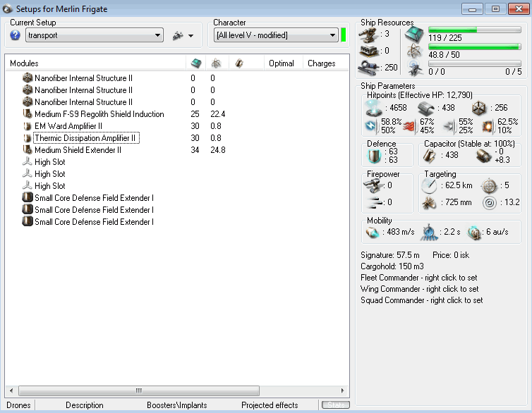Click the capacitor capacity icon
Viewport: 532px width, 413px height.
tap(430, 156)
